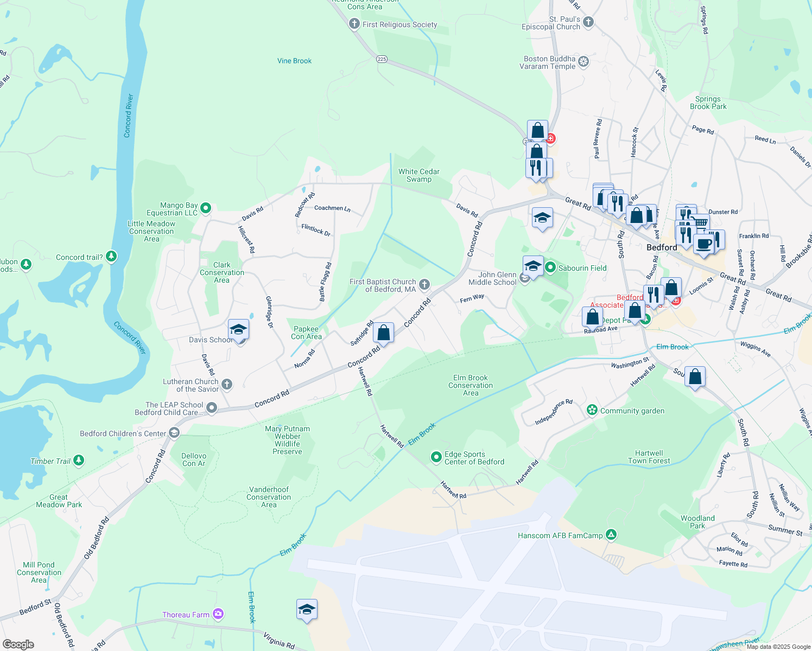The height and width of the screenshot is (651, 812).
Task: Select the Page Rd street label
Action: pos(703,130)
